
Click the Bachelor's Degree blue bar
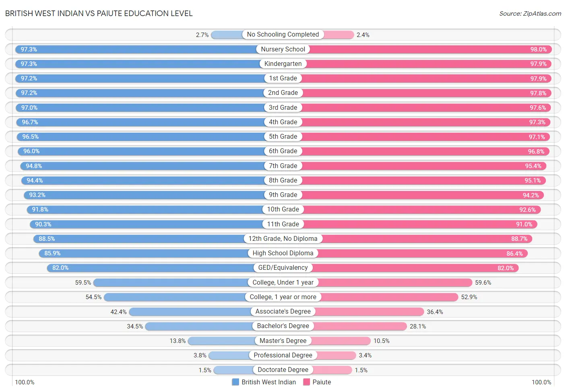[x=199, y=326]
